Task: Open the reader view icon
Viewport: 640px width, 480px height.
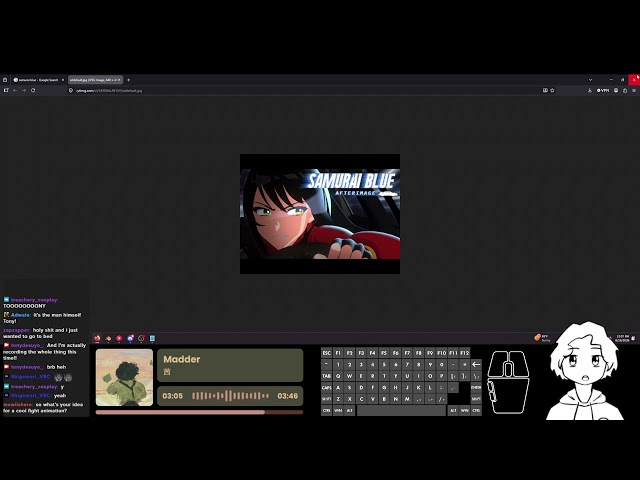Action: click(545, 91)
